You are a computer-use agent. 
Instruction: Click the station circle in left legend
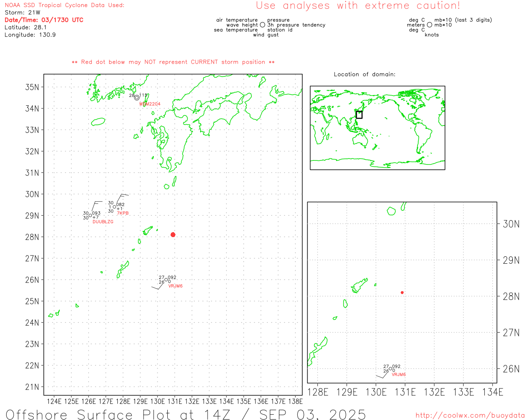[x=262, y=25]
